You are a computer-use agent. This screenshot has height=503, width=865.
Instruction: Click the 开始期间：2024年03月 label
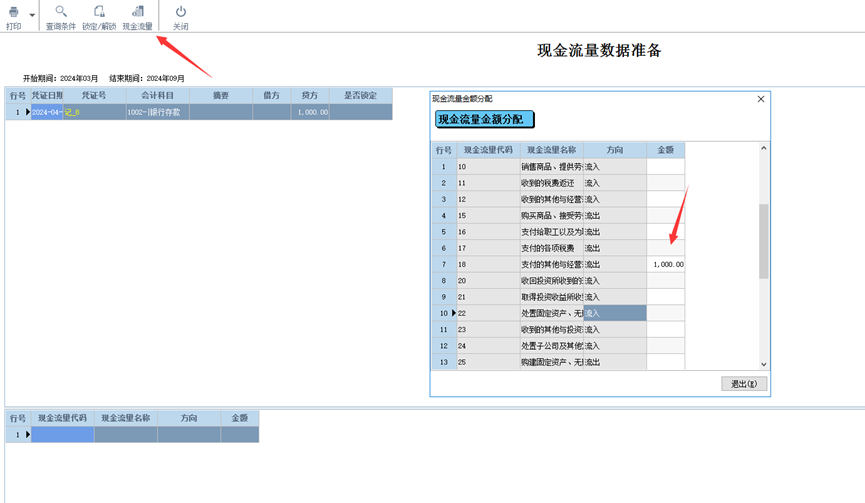pos(60,78)
